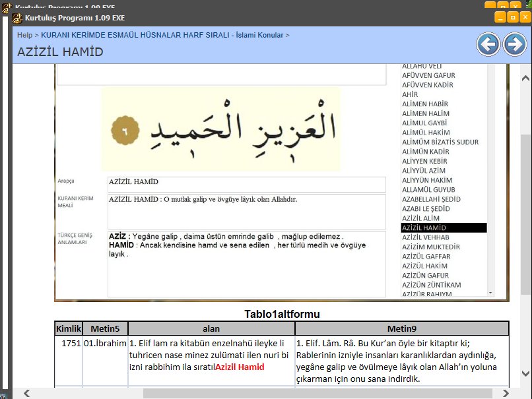Click the blue forward arrow navigation button
Screen dimensions: 532x399
[x=514, y=45]
